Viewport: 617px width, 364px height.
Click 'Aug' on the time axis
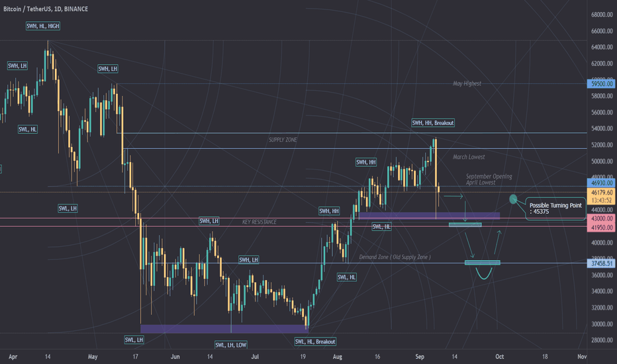tap(337, 357)
